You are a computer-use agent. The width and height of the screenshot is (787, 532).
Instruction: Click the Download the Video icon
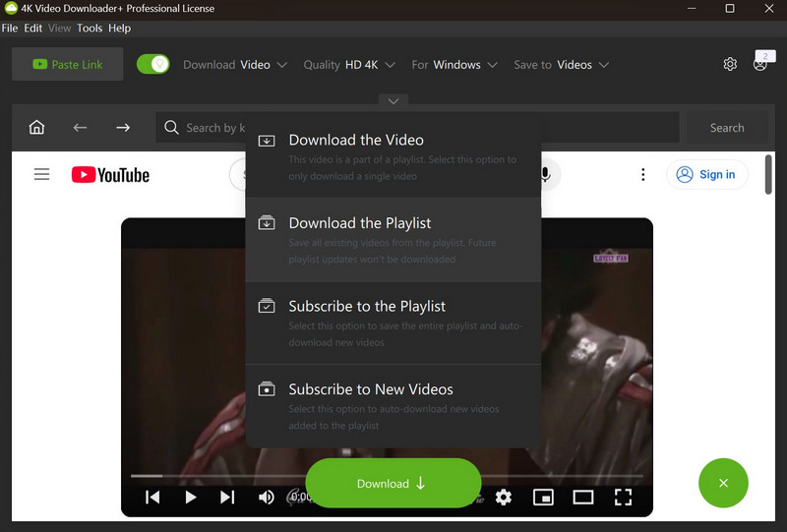click(x=267, y=141)
